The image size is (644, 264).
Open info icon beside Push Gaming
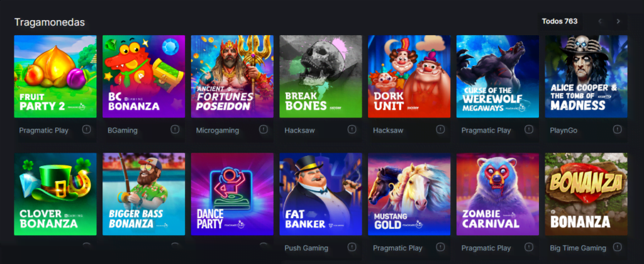[x=352, y=247]
